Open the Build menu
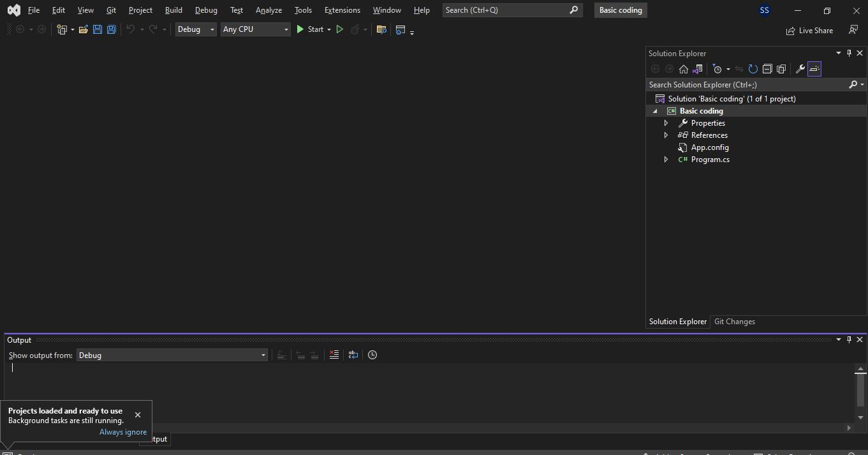Screen dimensions: 868x455 173,10
